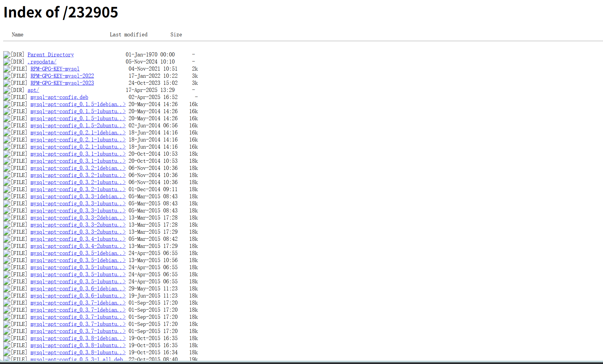603x364 pixels.
Task: Click the file icon beside mysql-apt-config.deb
Action: (x=7, y=97)
